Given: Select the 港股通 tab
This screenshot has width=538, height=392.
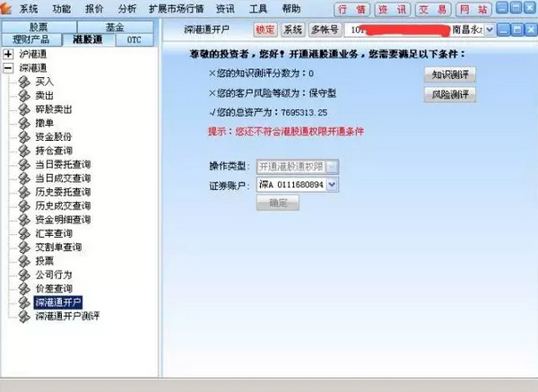Looking at the screenshot, I should pos(88,39).
